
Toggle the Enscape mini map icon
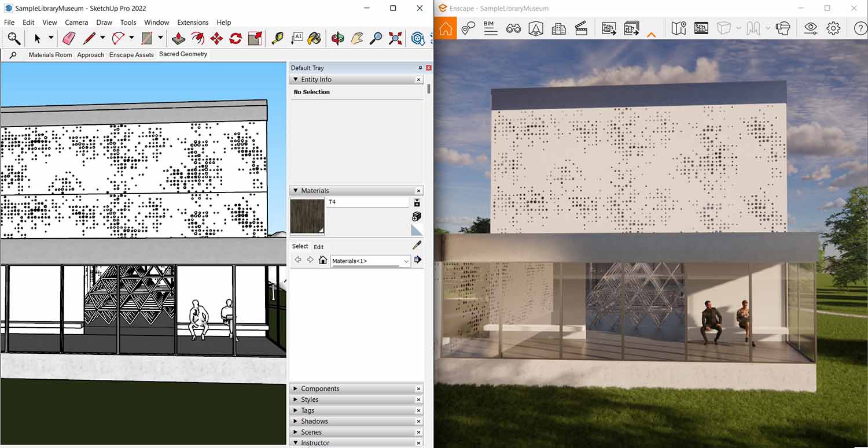click(678, 28)
